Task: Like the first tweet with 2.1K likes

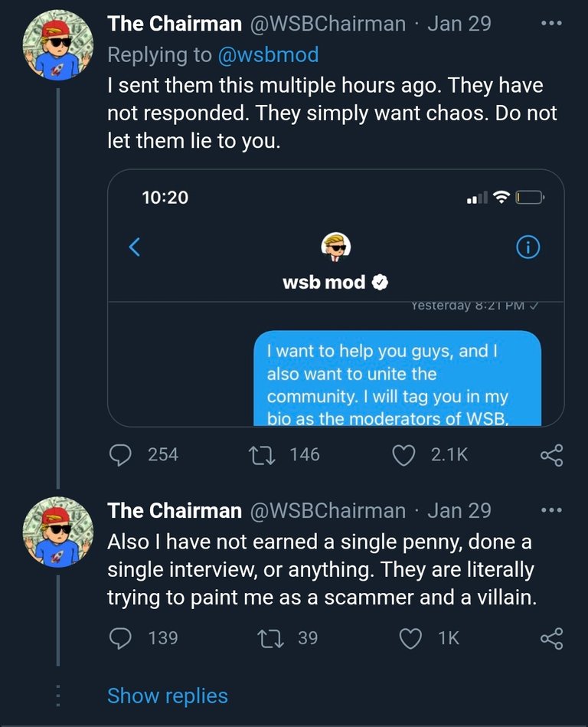Action: 403,455
